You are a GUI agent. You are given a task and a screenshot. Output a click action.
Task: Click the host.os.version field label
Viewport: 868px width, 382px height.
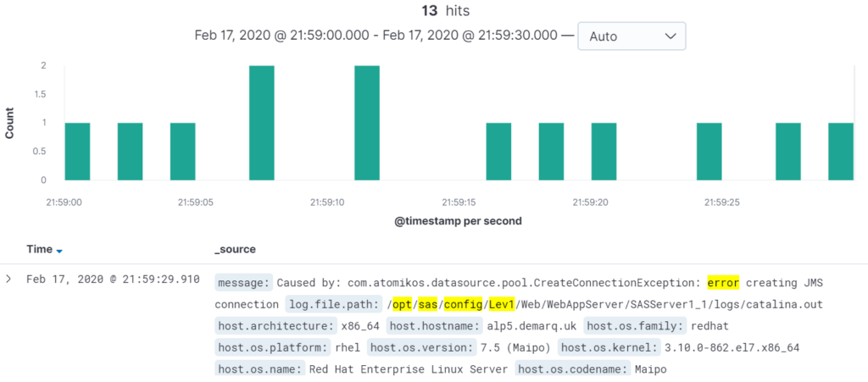tap(423, 348)
